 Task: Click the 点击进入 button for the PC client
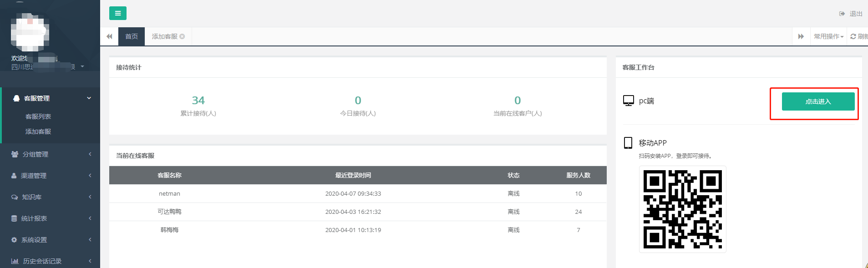pos(818,101)
